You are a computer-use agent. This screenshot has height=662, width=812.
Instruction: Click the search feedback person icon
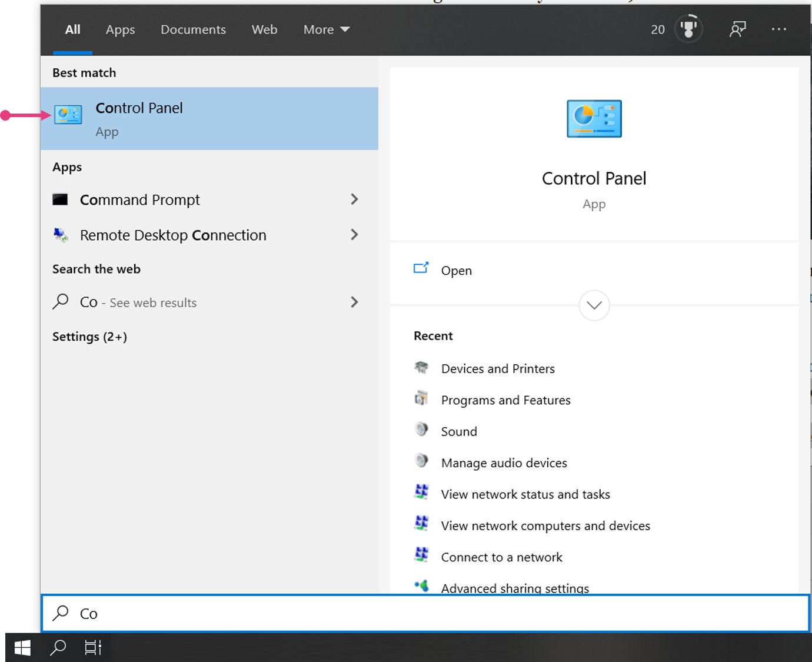[x=737, y=29]
